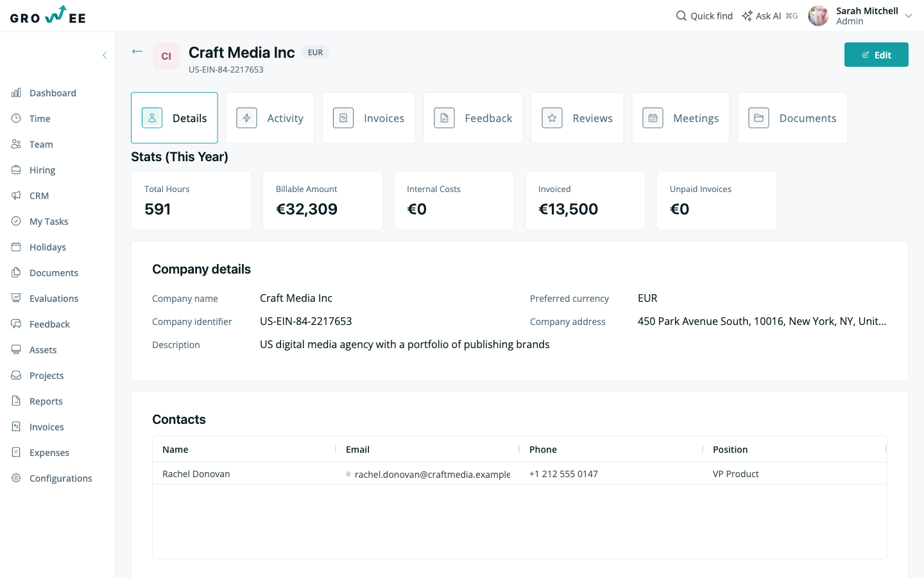Click the Billable Amount €32,309 card
This screenshot has width=924, height=578.
pos(323,200)
